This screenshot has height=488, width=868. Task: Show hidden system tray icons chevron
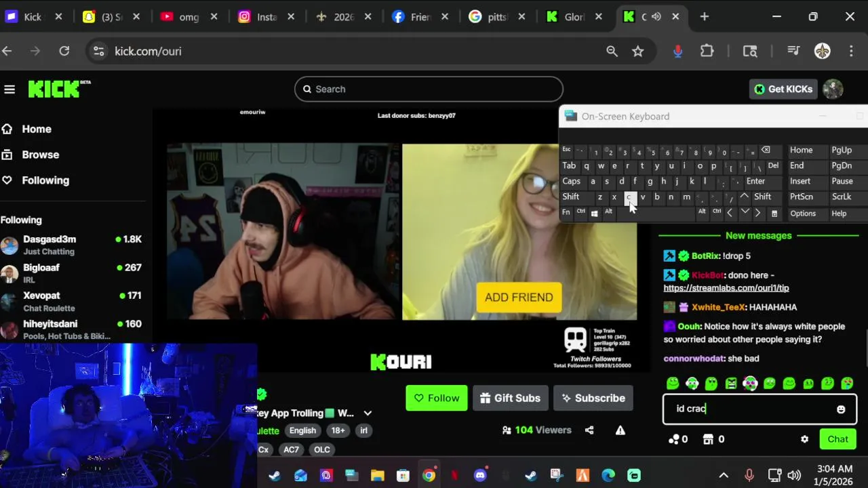point(723,475)
